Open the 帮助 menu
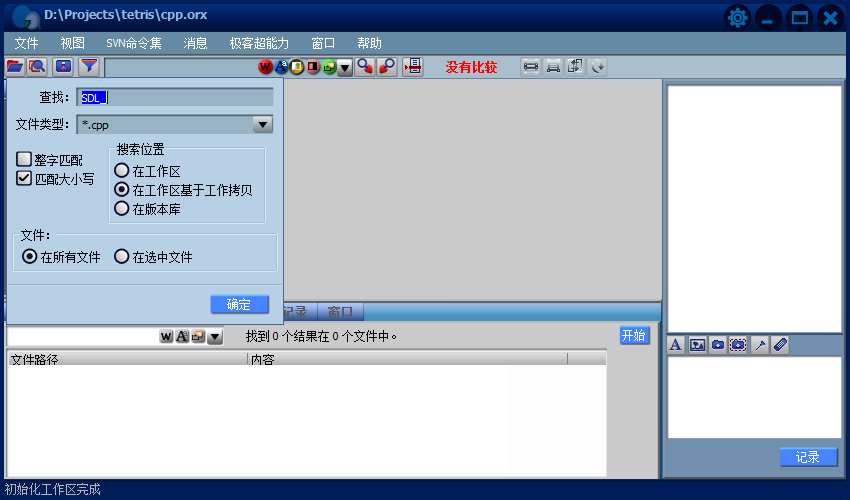 pyautogui.click(x=369, y=43)
